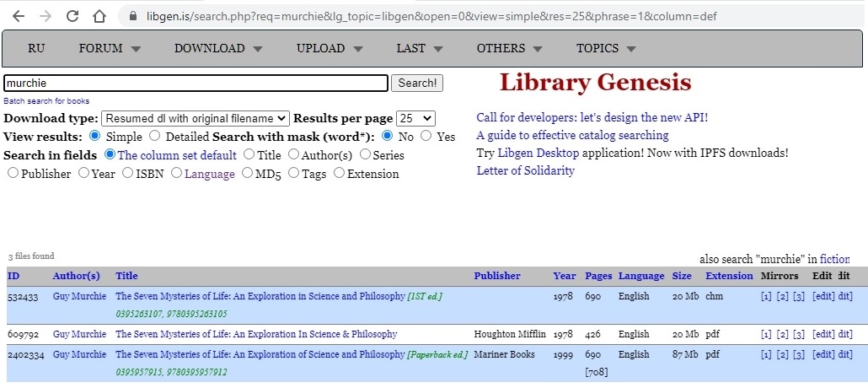Expand the TOPICS menu
The height and width of the screenshot is (388, 868).
[606, 48]
